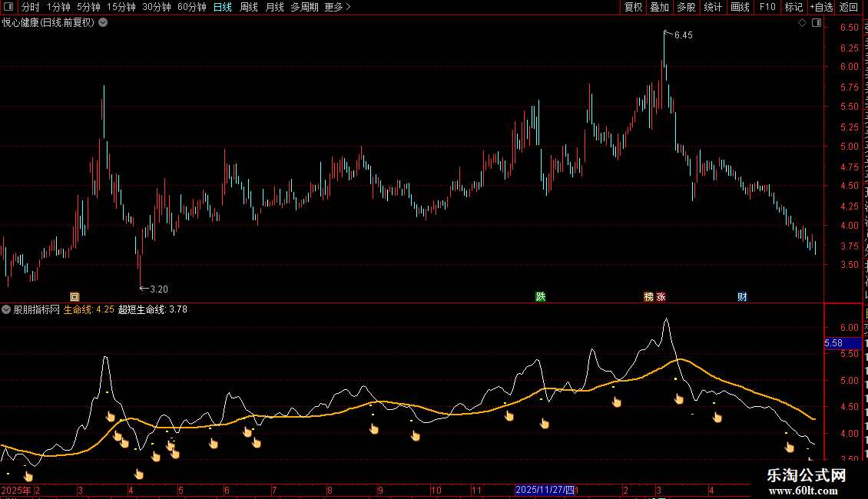Image resolution: width=868 pixels, height=499 pixels.
Task: Click month 8 on the time axis
Action: click(x=330, y=490)
